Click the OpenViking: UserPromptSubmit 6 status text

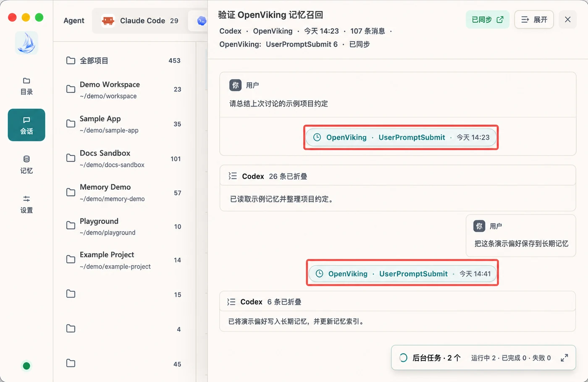(x=278, y=44)
